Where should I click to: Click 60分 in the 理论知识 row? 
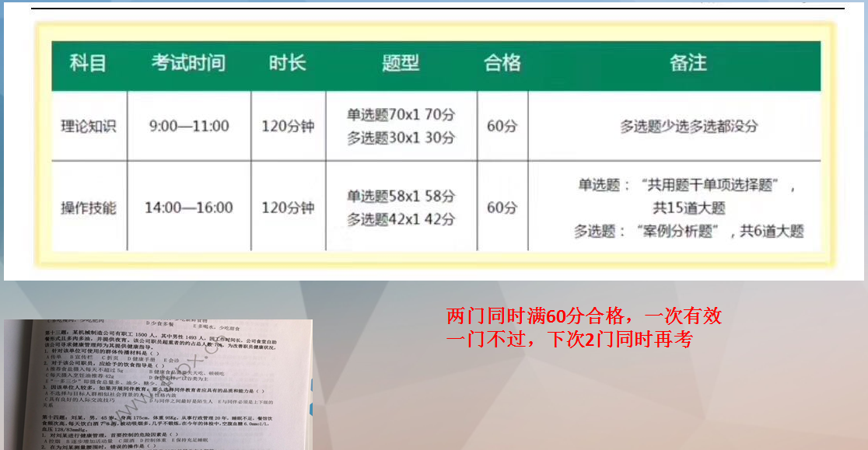(x=502, y=126)
